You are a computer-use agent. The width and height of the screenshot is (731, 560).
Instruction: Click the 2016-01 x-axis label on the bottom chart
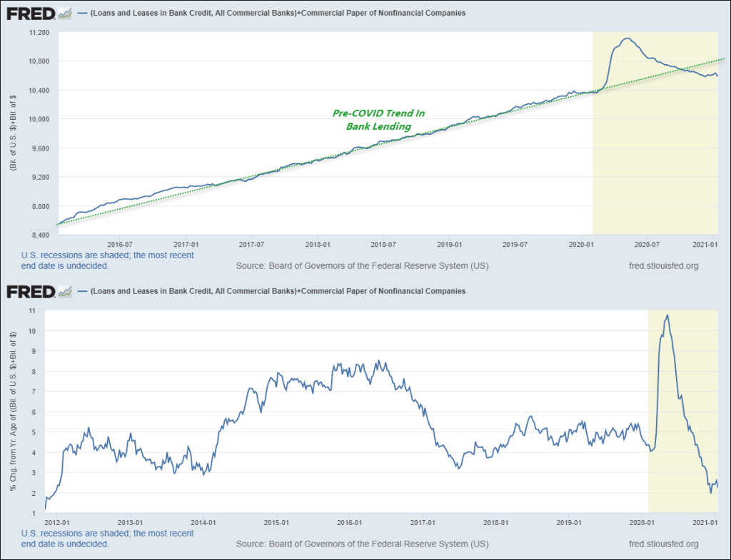click(x=349, y=521)
